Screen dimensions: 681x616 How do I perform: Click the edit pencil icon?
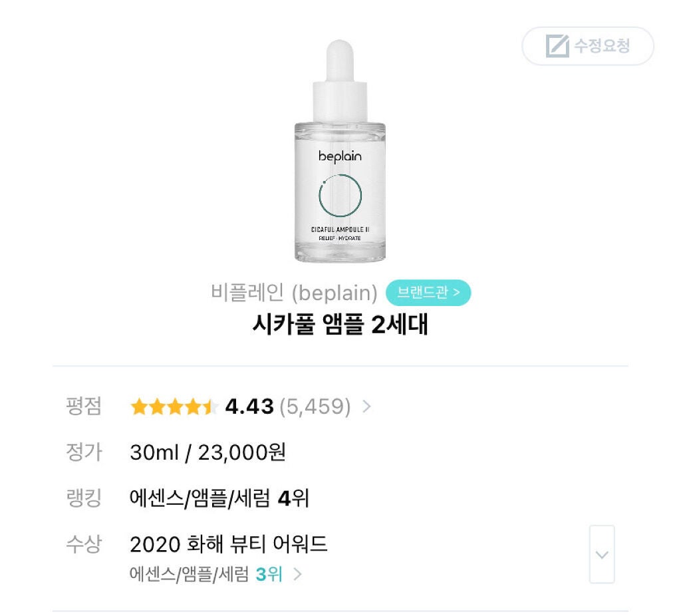click(x=557, y=46)
